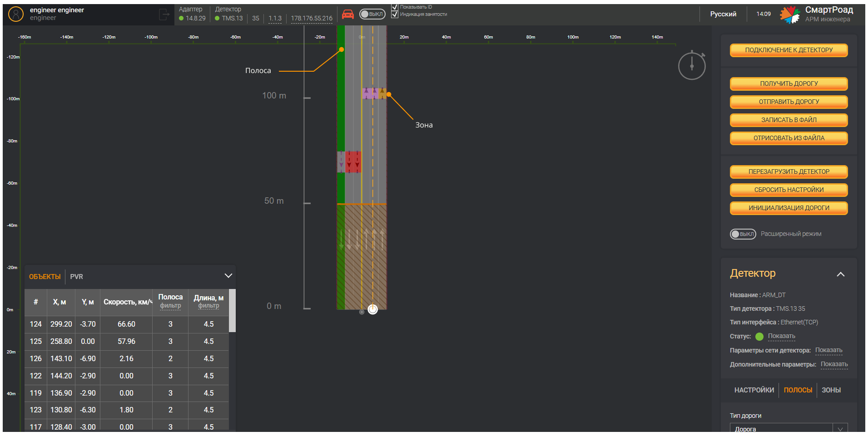Screen dimensions: 868x436
Task: Click Показать link next to Статус
Action: [x=782, y=336]
